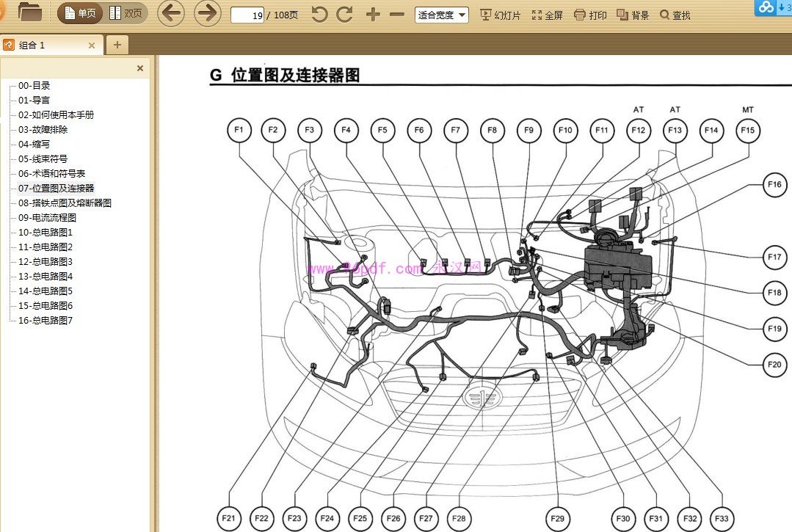Open bookmark 10-总电路图1
This screenshot has width=792, height=532.
coord(46,232)
